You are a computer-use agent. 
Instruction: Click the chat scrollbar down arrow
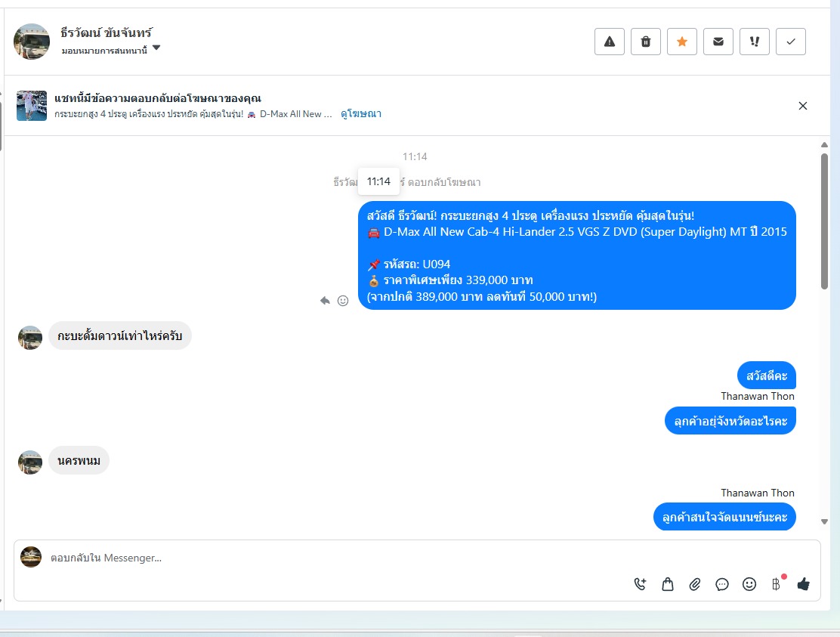pos(824,521)
